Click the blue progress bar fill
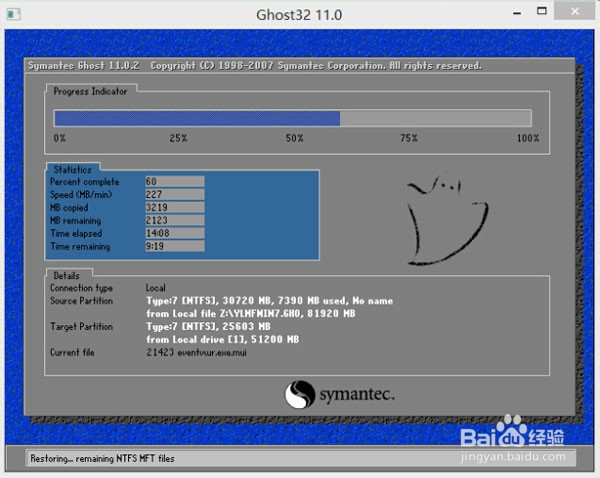The image size is (600, 478). click(197, 118)
